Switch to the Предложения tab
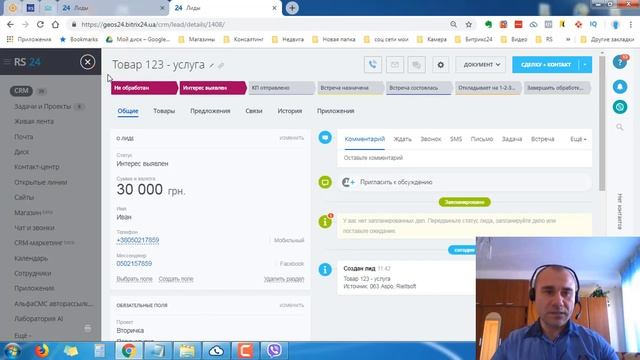Screen dimensions: 640x360 point(210,111)
